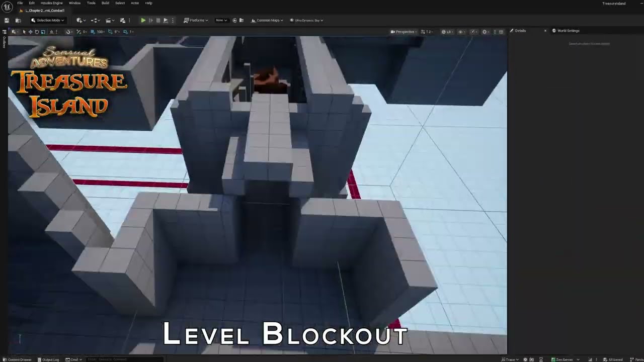The width and height of the screenshot is (644, 362).
Task: Open the Window menu
Action: pyautogui.click(x=74, y=3)
